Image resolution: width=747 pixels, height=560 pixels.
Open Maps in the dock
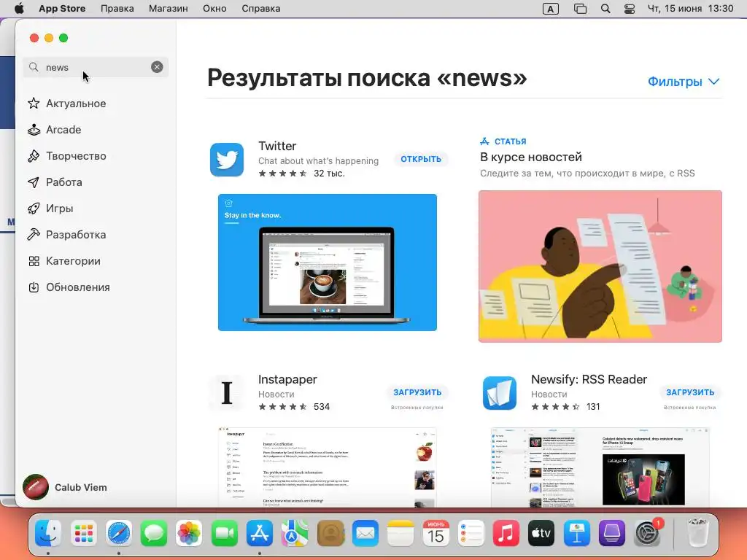click(295, 533)
